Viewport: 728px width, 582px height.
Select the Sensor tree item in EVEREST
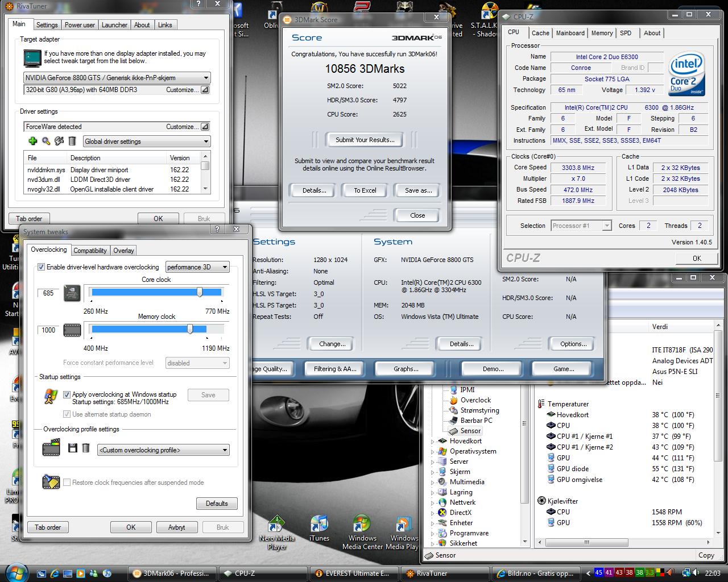(x=470, y=431)
